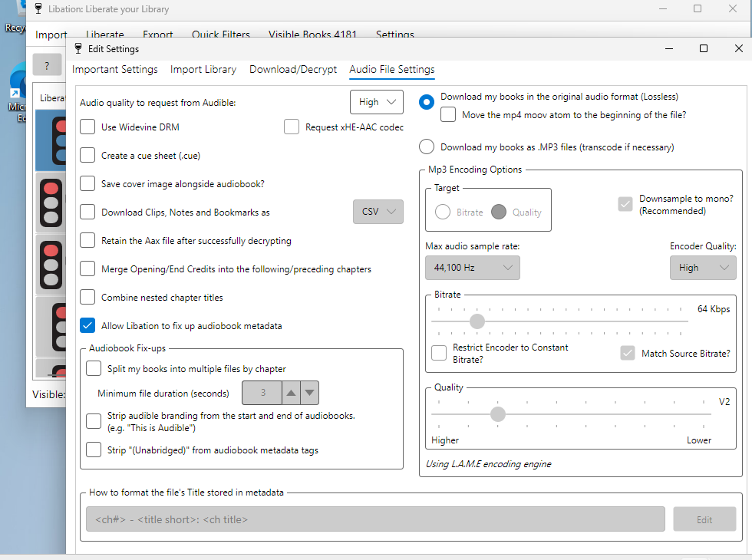This screenshot has height=560, width=752.
Task: Toggle Downsample to mono checkbox
Action: click(x=625, y=204)
